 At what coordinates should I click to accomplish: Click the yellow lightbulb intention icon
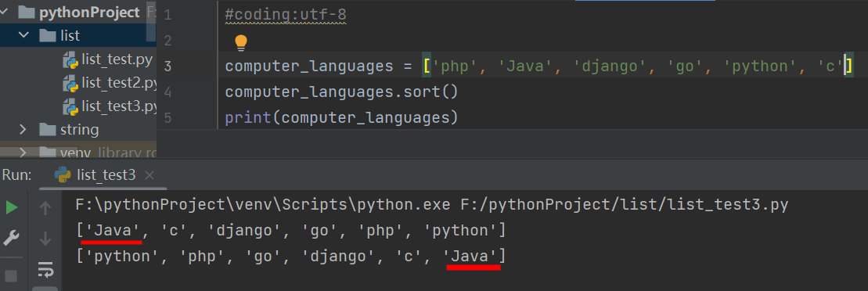pos(240,43)
